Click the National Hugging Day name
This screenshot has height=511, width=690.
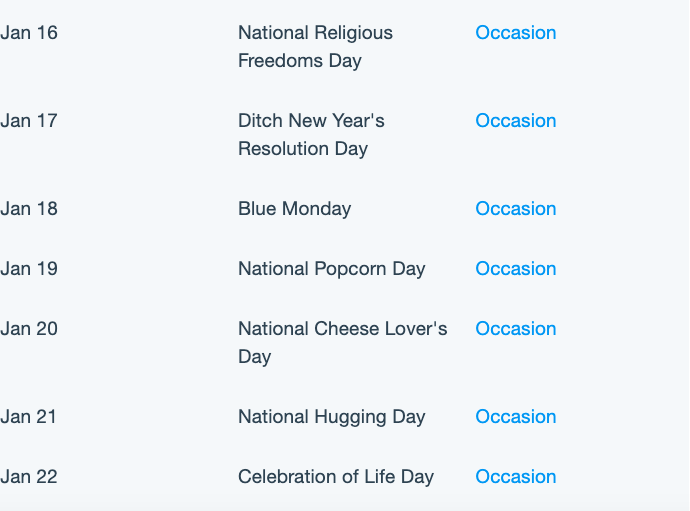(332, 416)
